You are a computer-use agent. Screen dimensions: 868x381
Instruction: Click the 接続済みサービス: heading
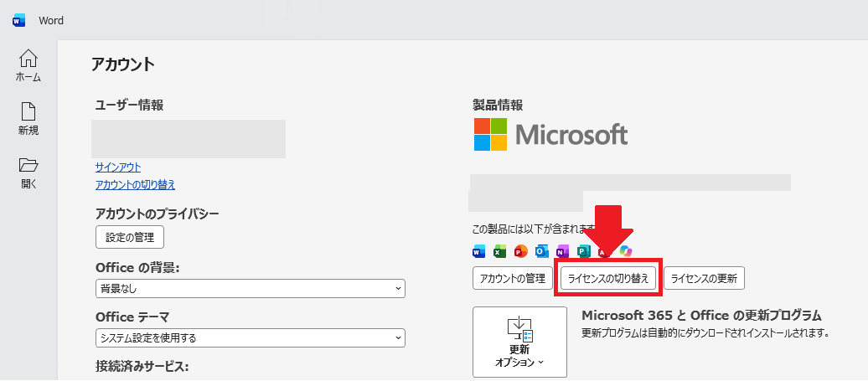(142, 366)
